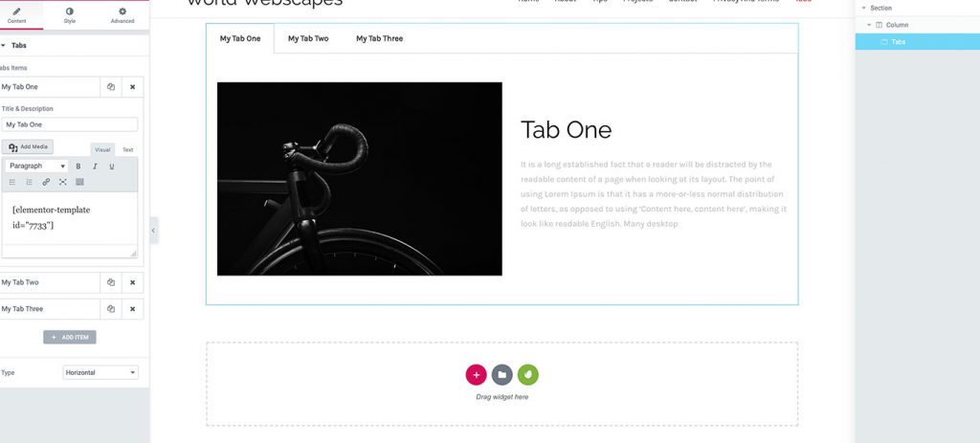Toggle the editor toolbar icon
The width and height of the screenshot is (980, 443).
tap(79, 183)
